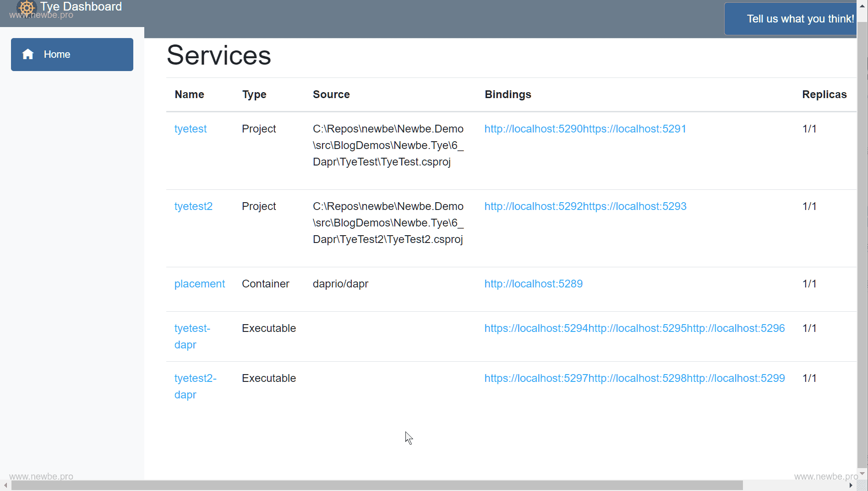The width and height of the screenshot is (868, 491).
Task: Open the https://localhost:5294 binding link
Action: pos(536,328)
